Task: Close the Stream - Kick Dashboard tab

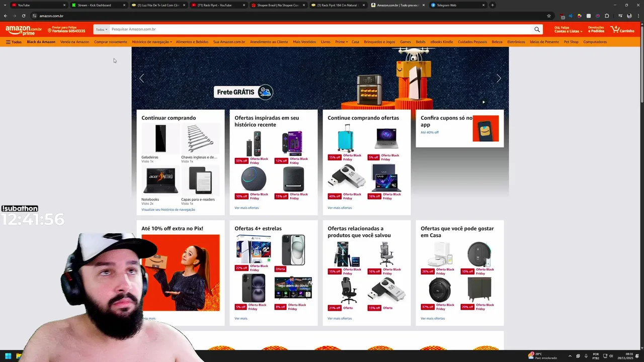Action: coord(124,5)
